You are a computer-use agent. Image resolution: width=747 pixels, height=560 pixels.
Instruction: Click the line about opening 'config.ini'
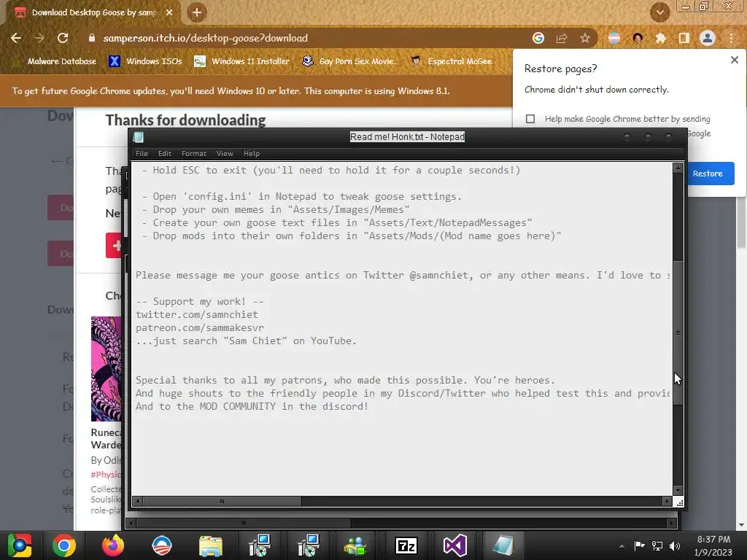[302, 196]
